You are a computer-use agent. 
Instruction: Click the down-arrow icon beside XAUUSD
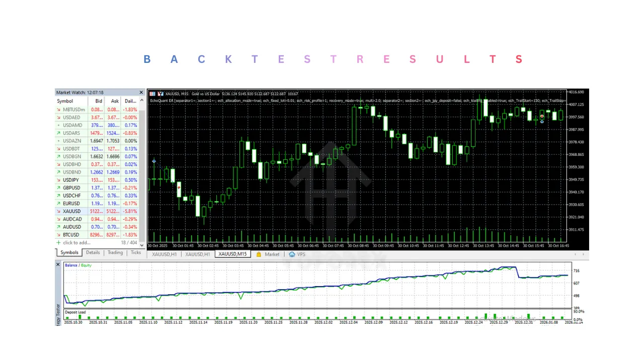[x=58, y=211]
